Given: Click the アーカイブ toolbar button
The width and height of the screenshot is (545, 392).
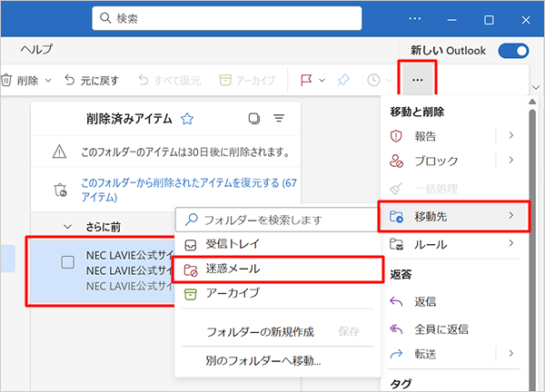Looking at the screenshot, I should pyautogui.click(x=247, y=80).
